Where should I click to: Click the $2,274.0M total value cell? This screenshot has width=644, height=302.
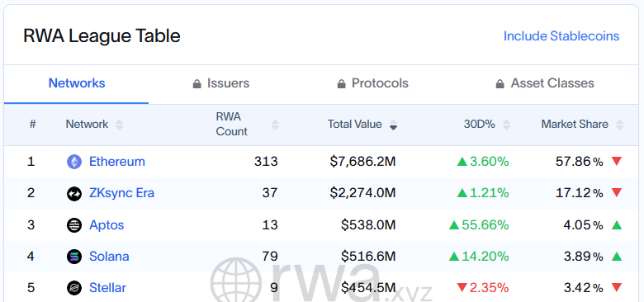(x=362, y=193)
